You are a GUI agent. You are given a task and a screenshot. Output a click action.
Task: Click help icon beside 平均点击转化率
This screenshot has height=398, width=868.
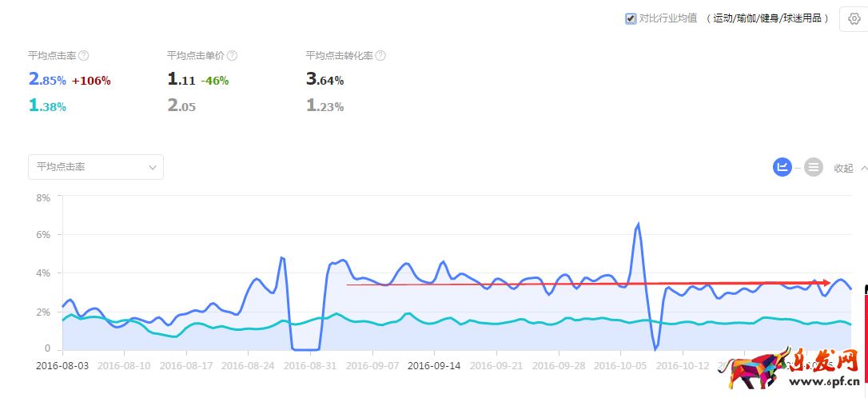(380, 56)
